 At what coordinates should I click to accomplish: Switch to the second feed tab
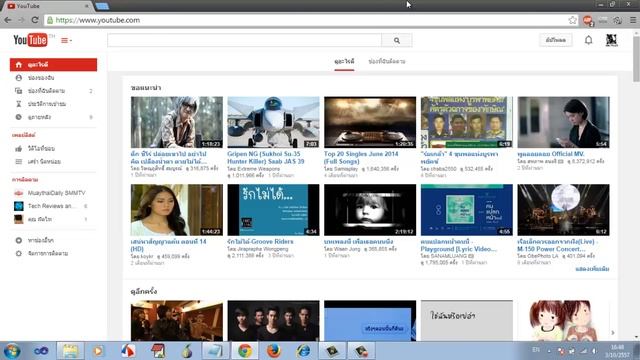pos(387,61)
